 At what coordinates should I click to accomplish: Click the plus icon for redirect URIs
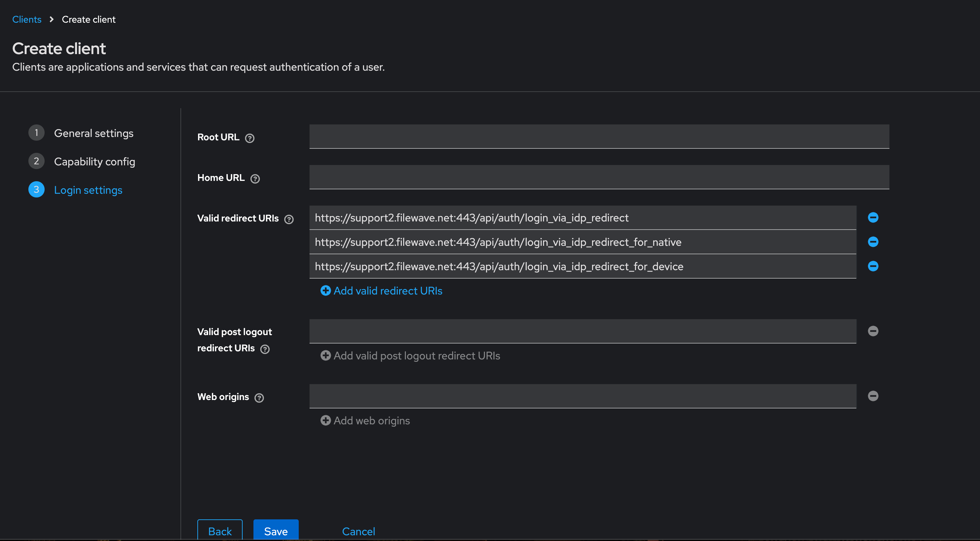click(326, 290)
